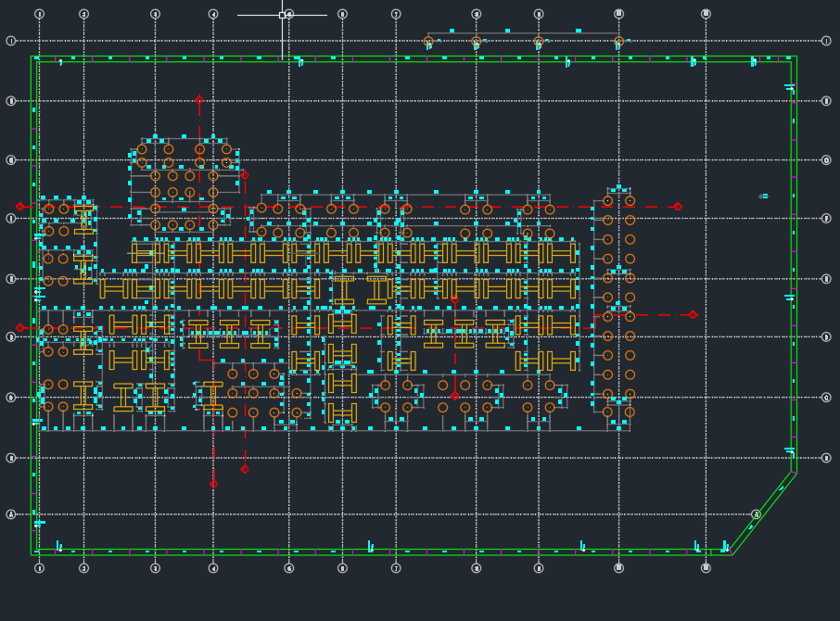Select grid bubble 7 in the bottom row
Screen dimensions: 840x621
tap(396, 568)
